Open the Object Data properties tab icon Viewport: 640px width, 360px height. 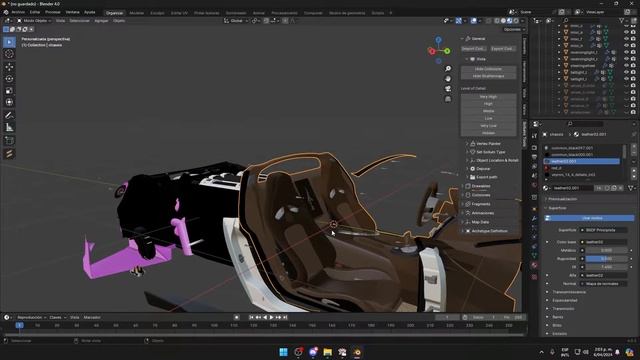click(x=534, y=256)
